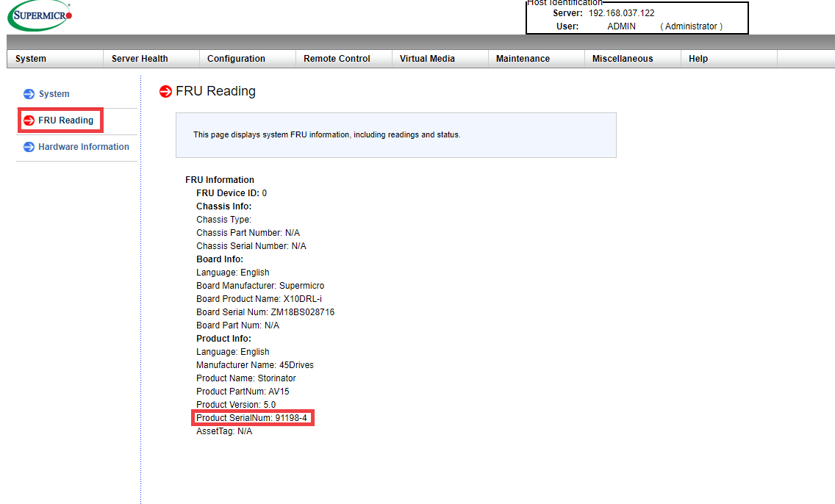Open the Configuration menu
Screen dimensions: 835x504
tap(236, 59)
